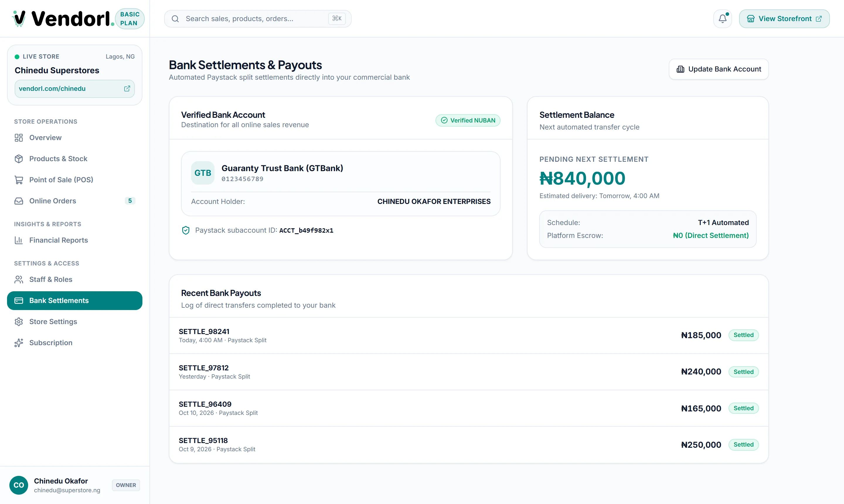Go to Products & Stock

tap(75, 159)
